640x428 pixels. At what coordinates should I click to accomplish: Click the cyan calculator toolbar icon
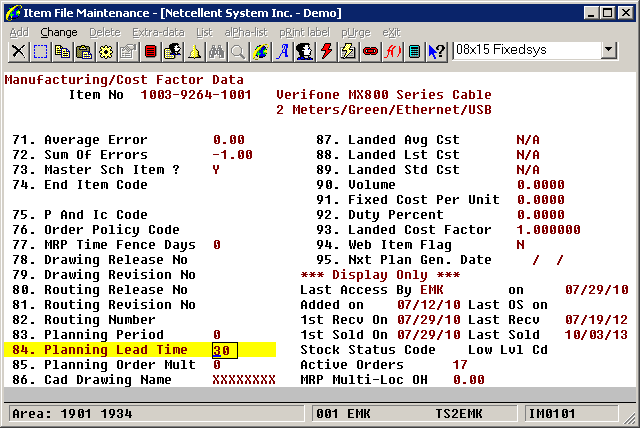[414, 51]
